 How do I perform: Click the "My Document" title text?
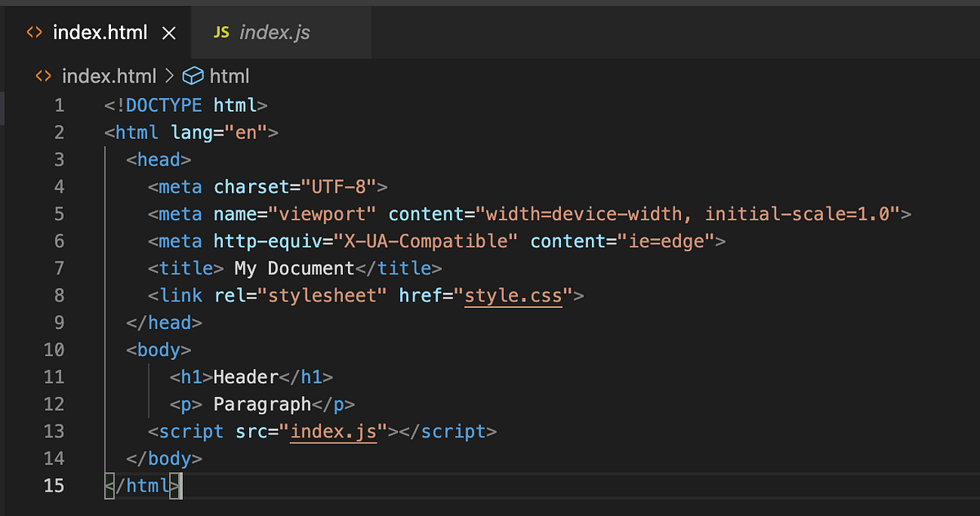click(294, 268)
